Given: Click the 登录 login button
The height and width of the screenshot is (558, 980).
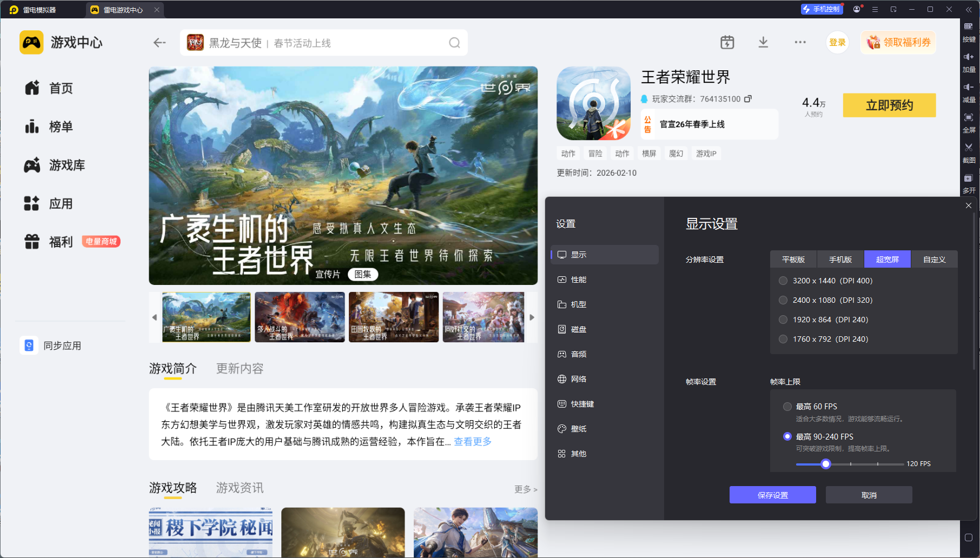Looking at the screenshot, I should tap(837, 43).
